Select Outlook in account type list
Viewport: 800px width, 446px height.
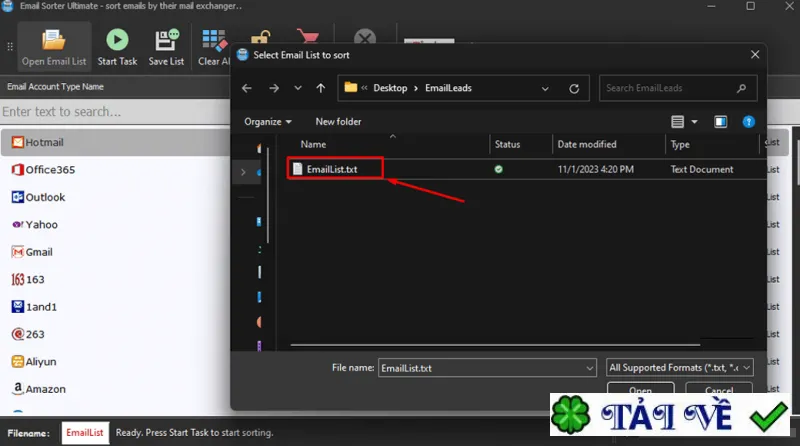click(x=115, y=197)
